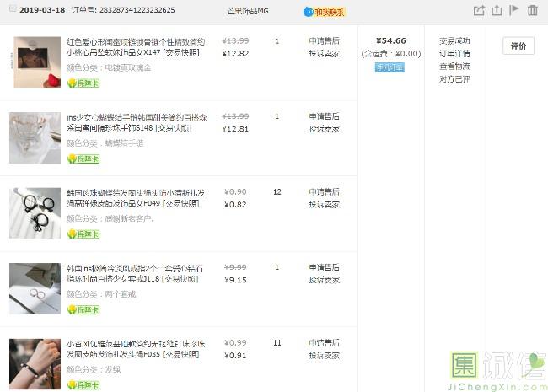Click the upload icon in order header
This screenshot has width=548, height=392.
(x=497, y=11)
